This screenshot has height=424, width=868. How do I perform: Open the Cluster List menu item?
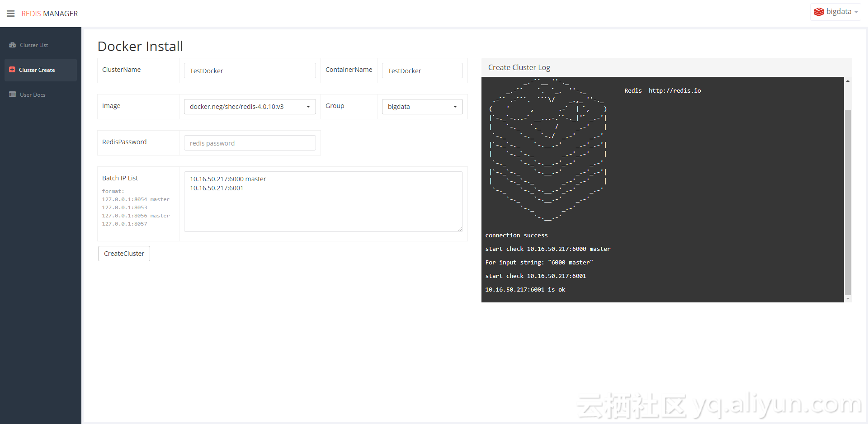[41, 45]
